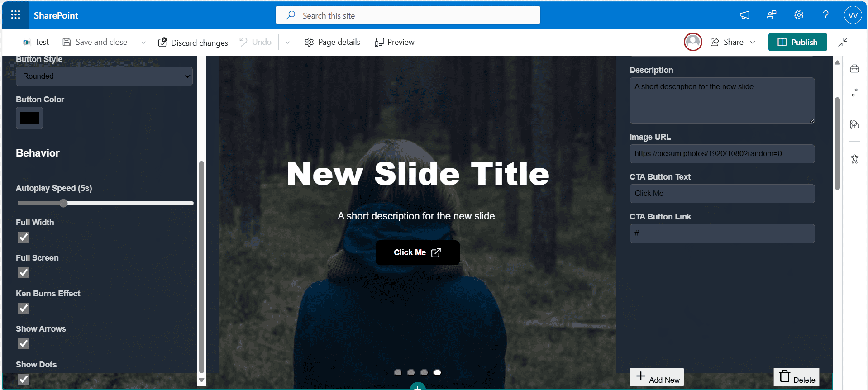Open the settings gear icon
Image resolution: width=868 pixels, height=390 pixels.
pyautogui.click(x=799, y=15)
